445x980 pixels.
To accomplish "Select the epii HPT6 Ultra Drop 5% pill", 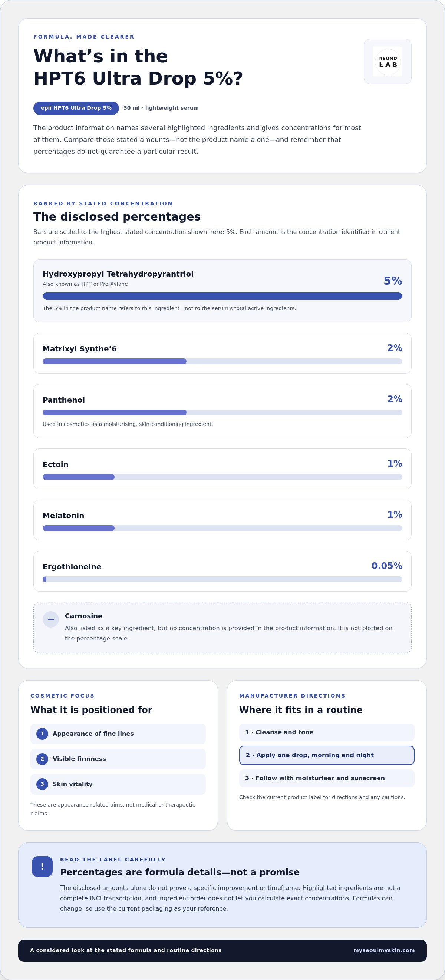I will coord(76,108).
